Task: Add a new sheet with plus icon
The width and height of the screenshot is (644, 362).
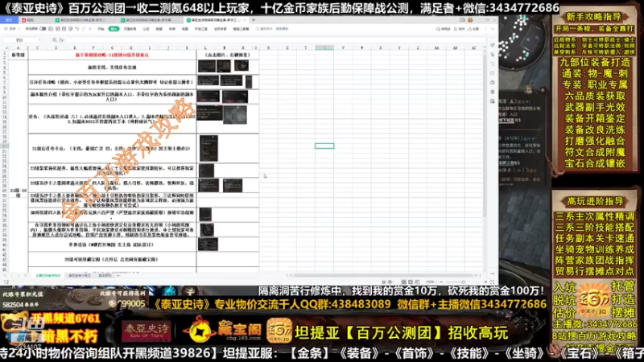Action: 118,275
